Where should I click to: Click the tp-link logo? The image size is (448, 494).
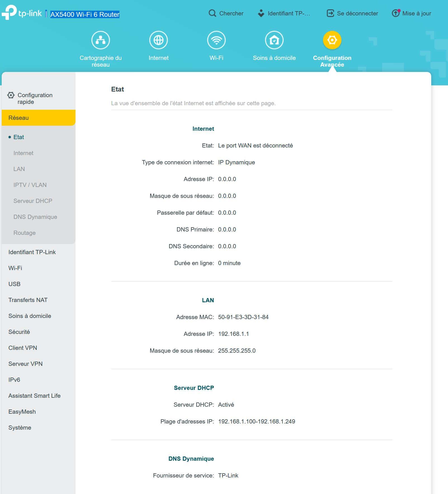(22, 13)
